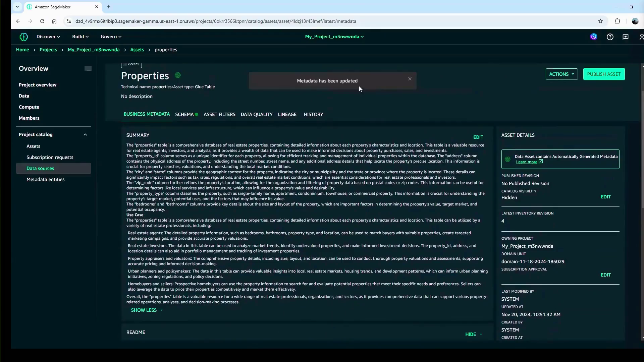Go to browser home icon
The width and height of the screenshot is (644, 362).
coord(54,21)
